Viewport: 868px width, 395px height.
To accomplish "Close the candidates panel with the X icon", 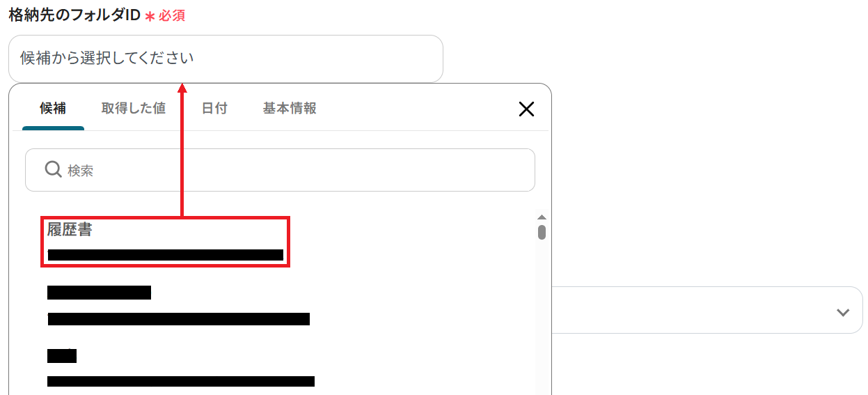I will click(x=527, y=109).
